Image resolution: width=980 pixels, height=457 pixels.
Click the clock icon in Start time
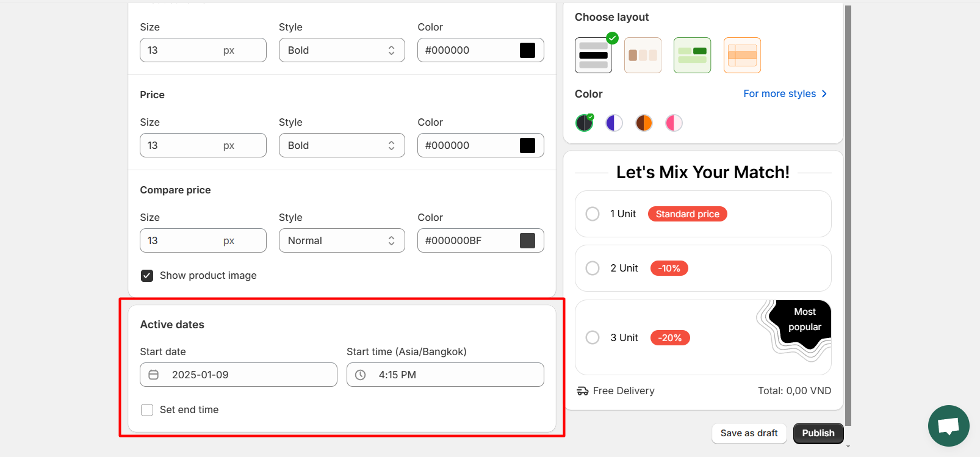[x=361, y=375]
